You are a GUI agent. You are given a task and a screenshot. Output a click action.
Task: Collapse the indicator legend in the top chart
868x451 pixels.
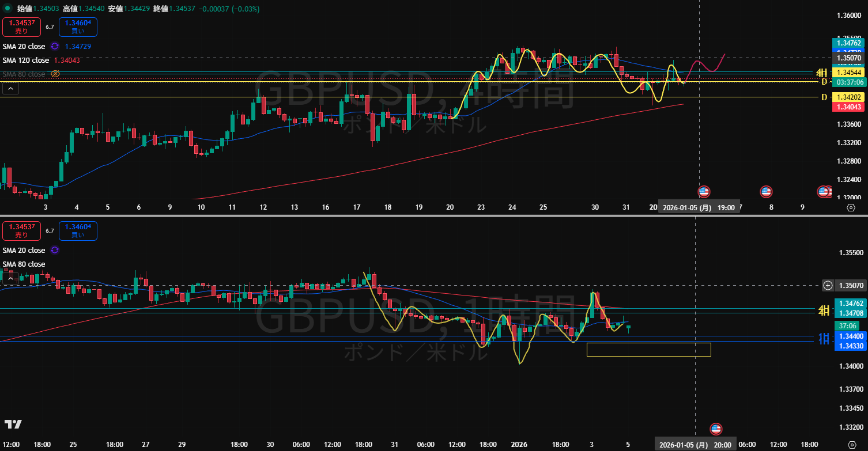10,89
